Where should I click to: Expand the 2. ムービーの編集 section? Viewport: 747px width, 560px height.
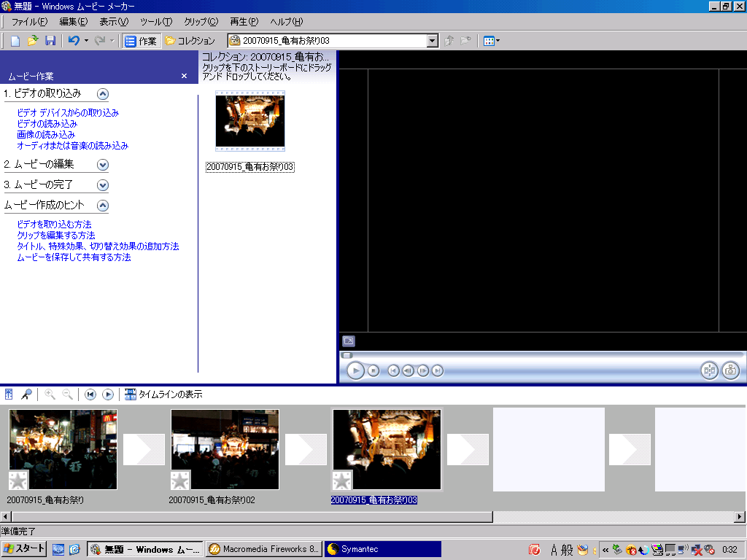[103, 165]
